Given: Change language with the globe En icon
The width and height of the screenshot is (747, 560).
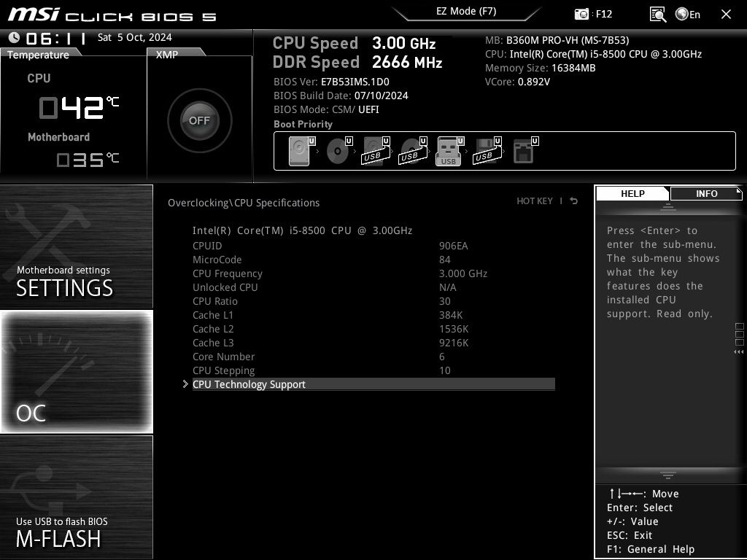Looking at the screenshot, I should click(687, 15).
